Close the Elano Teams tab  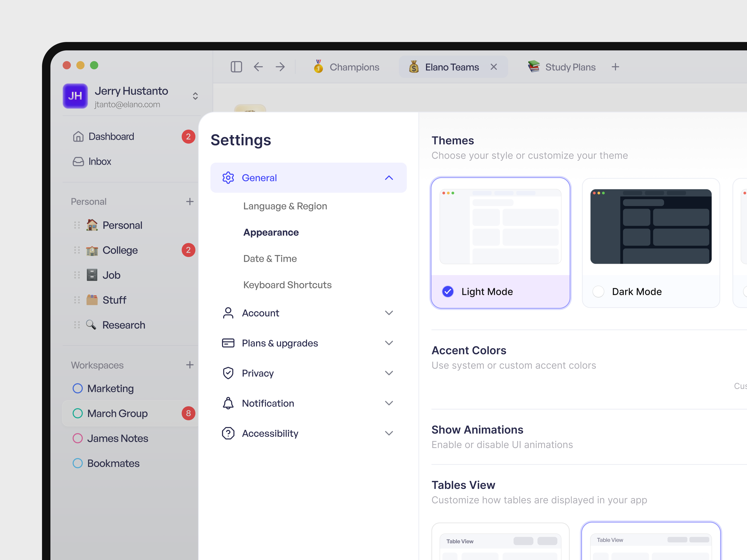(x=494, y=67)
